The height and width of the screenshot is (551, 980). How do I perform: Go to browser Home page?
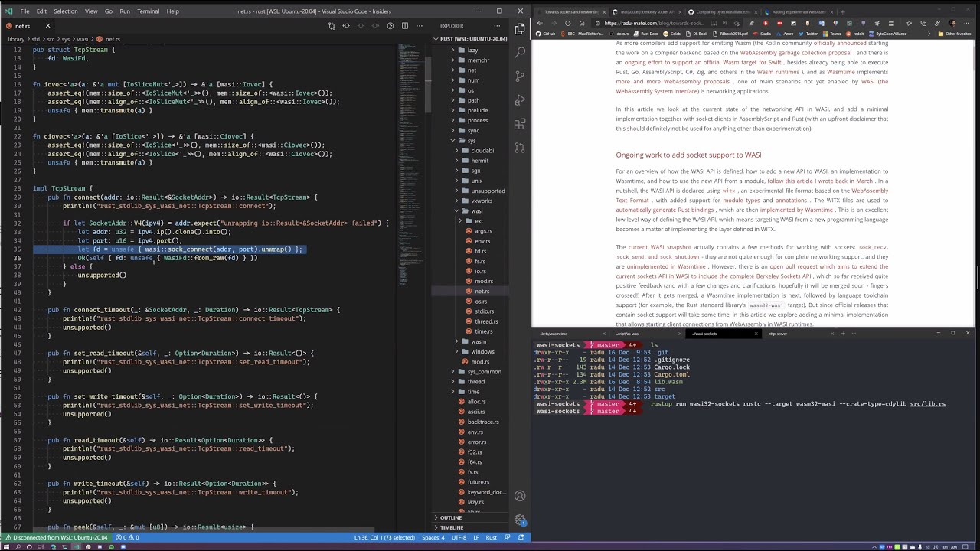tap(581, 23)
